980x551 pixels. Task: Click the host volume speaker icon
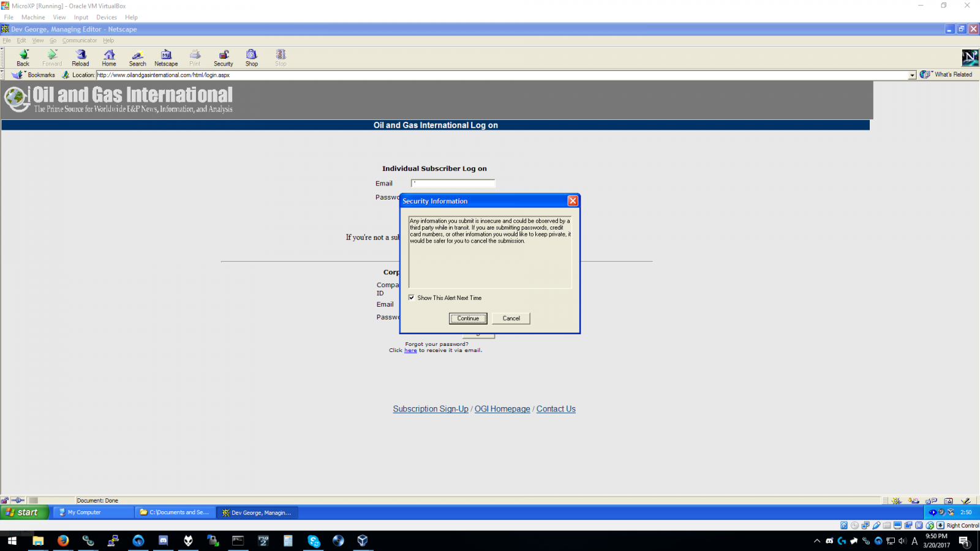902,541
